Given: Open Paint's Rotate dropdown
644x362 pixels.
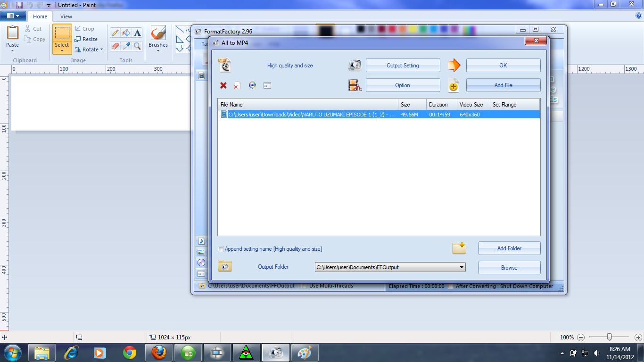Looking at the screenshot, I should [x=89, y=49].
